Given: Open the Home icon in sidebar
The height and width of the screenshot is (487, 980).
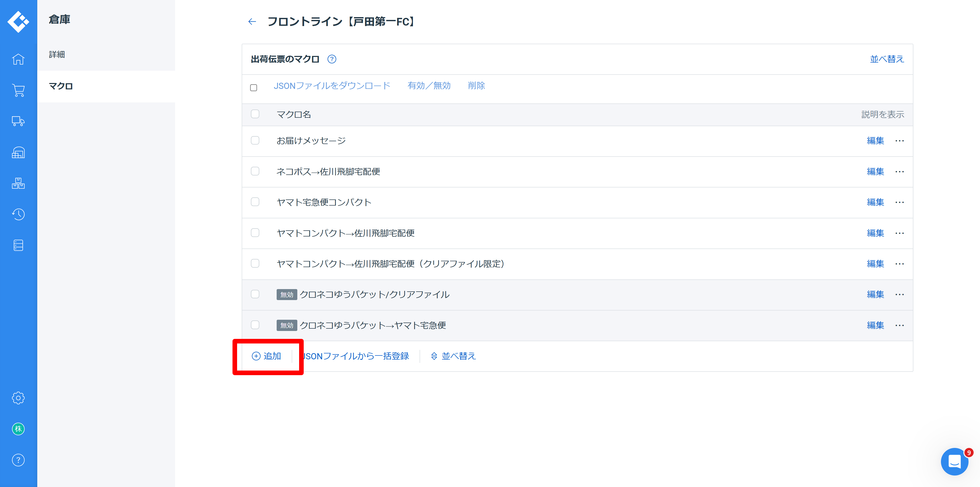Looking at the screenshot, I should tap(18, 60).
